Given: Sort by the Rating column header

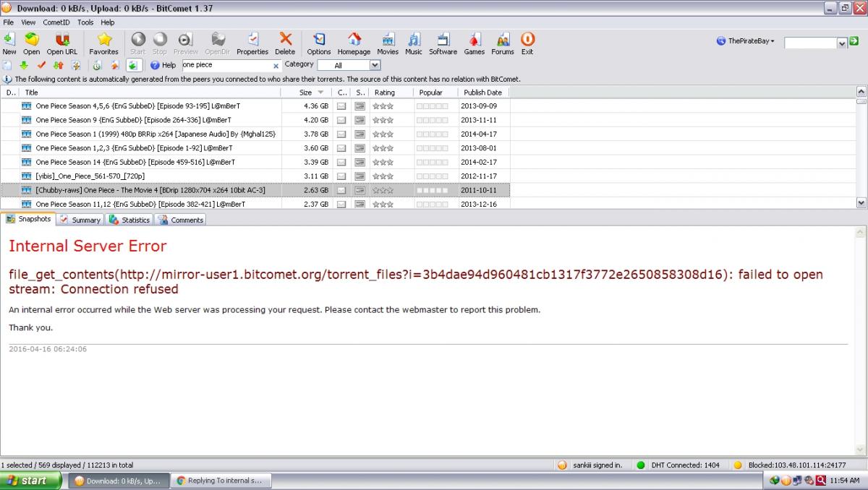Looking at the screenshot, I should point(391,93).
